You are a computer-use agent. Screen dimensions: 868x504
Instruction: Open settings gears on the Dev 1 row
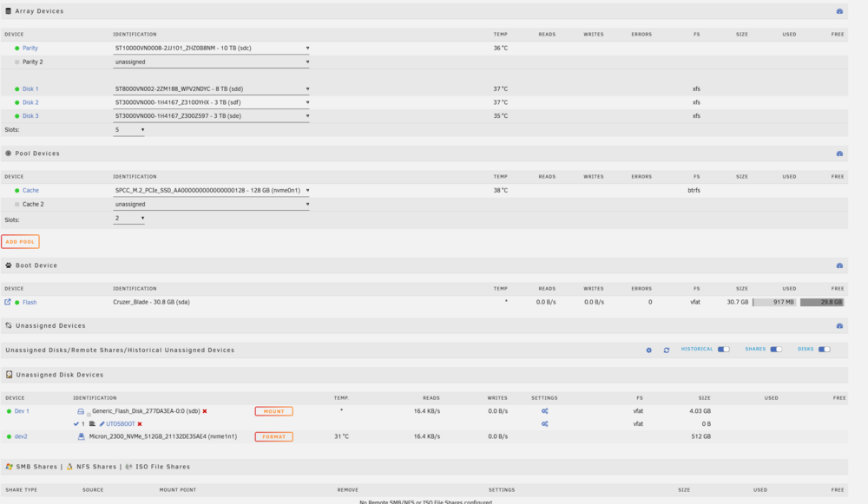[545, 411]
